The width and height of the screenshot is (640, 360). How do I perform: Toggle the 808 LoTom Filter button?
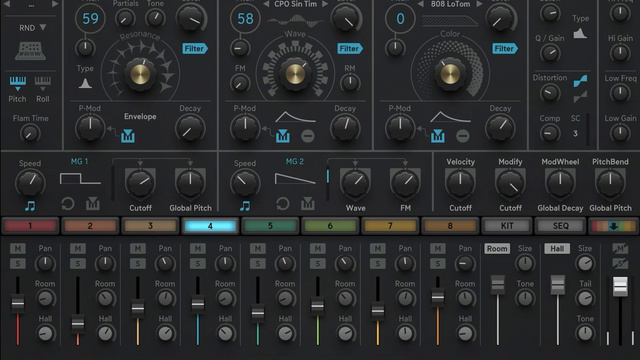click(x=505, y=49)
